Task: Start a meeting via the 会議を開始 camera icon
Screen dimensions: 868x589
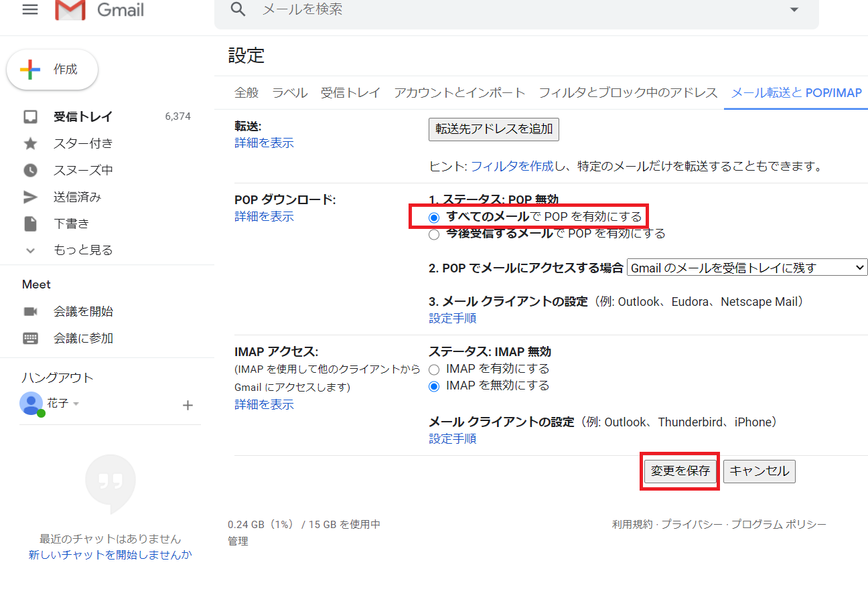Action: tap(30, 311)
